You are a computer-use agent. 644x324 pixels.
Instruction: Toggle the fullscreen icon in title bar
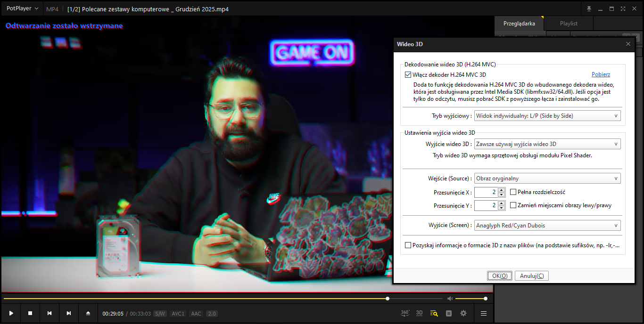tap(623, 9)
